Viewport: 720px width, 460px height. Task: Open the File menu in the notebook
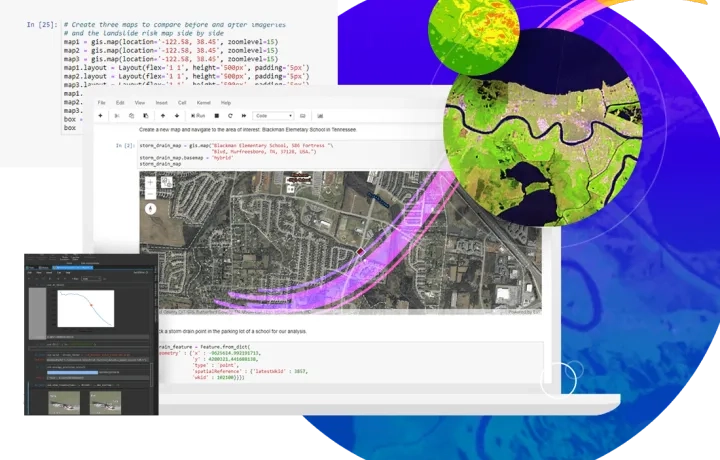tap(102, 103)
